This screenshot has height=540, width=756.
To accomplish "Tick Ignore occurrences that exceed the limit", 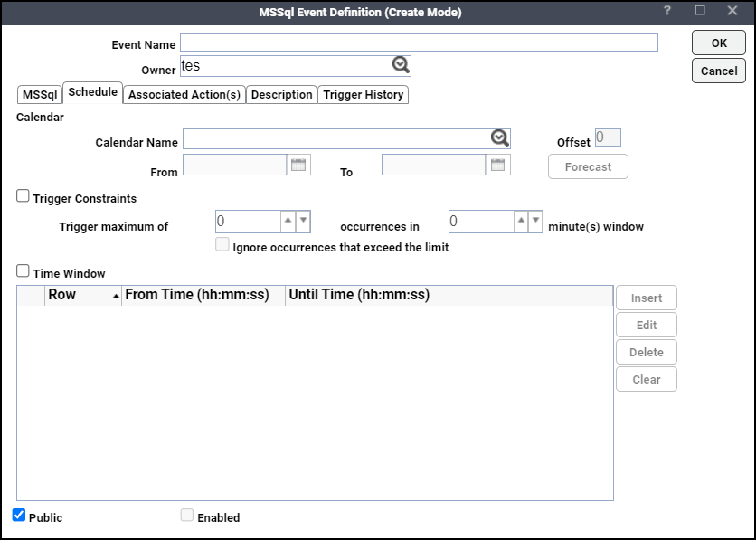I will [222, 244].
